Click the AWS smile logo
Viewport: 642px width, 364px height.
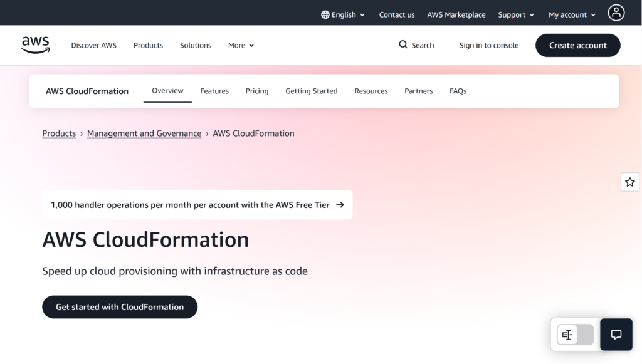(x=35, y=44)
